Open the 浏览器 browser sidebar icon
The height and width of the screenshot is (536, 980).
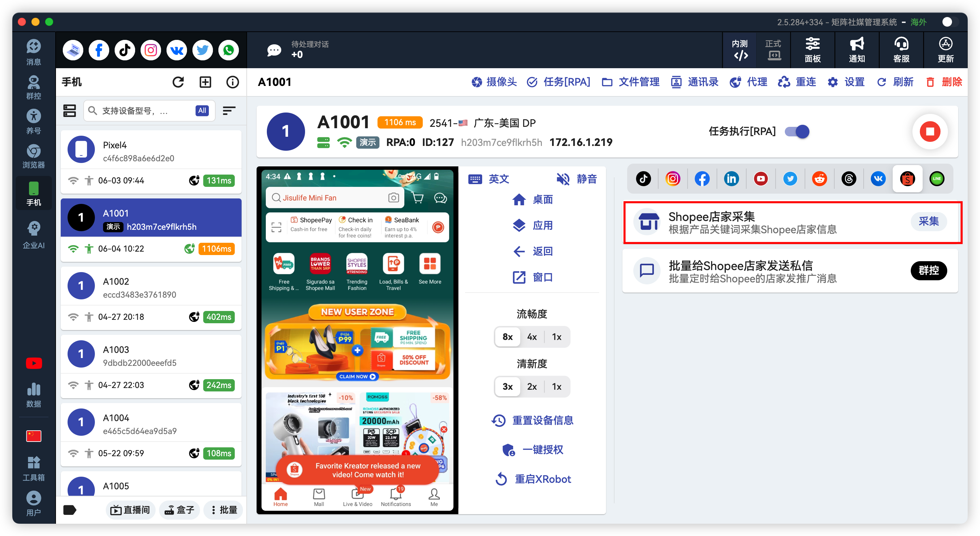coord(33,156)
